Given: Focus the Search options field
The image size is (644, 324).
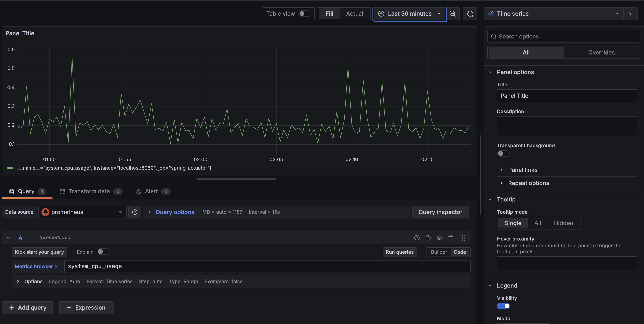Looking at the screenshot, I should point(563,36).
